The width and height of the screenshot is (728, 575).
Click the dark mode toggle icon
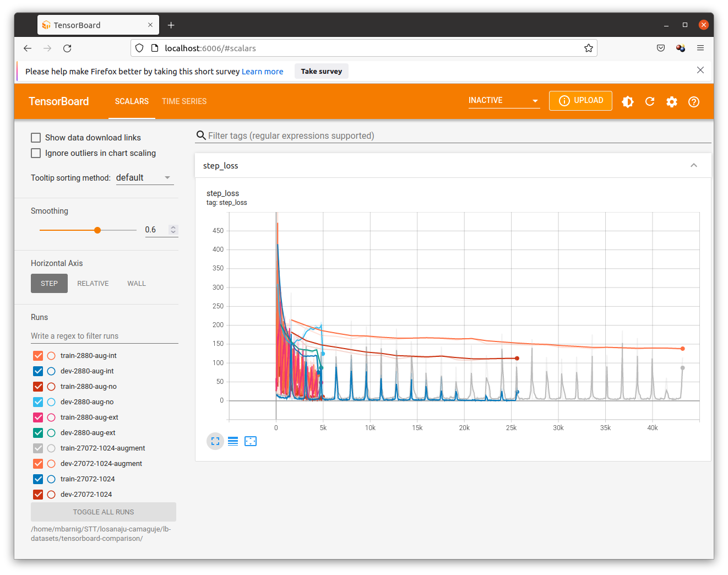[628, 102]
